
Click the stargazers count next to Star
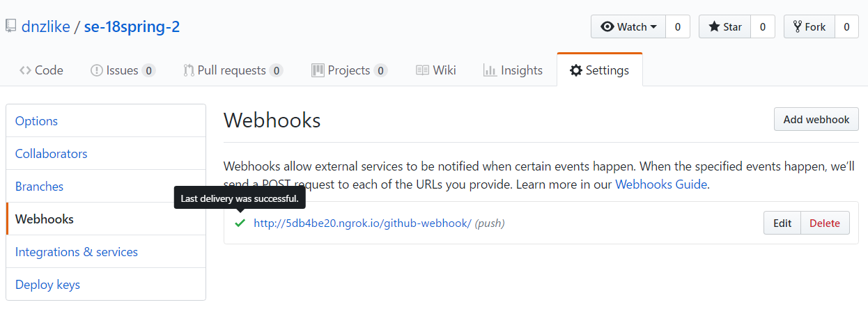763,26
